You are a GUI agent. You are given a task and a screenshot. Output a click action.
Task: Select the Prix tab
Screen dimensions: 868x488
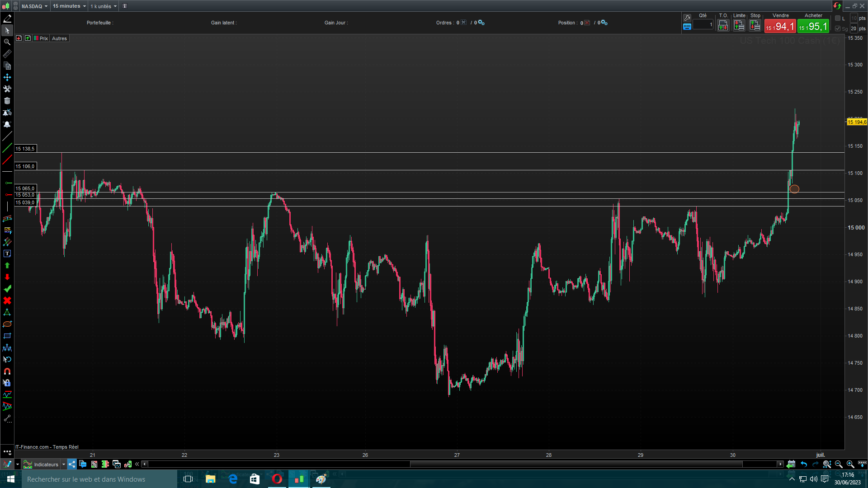pyautogui.click(x=43, y=38)
